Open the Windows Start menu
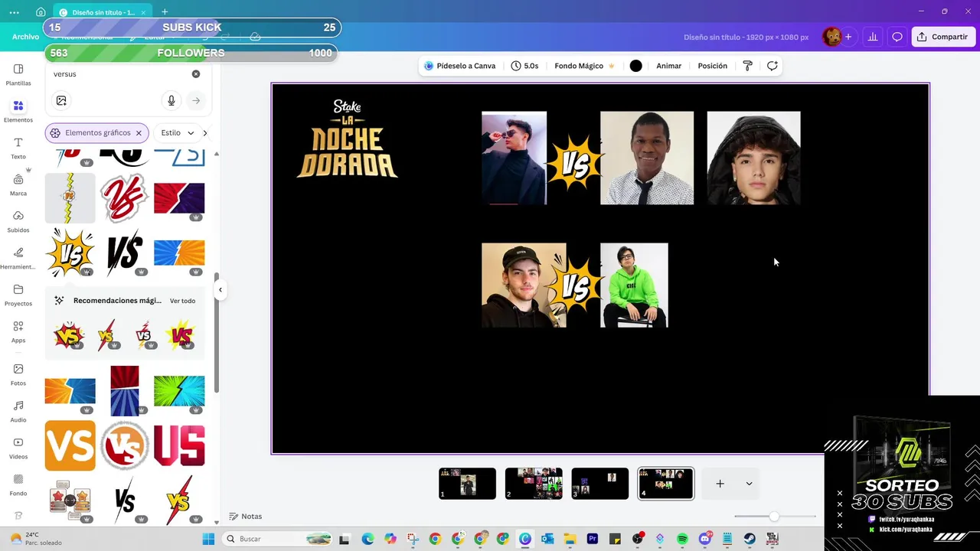The image size is (980, 551). pos(208,539)
